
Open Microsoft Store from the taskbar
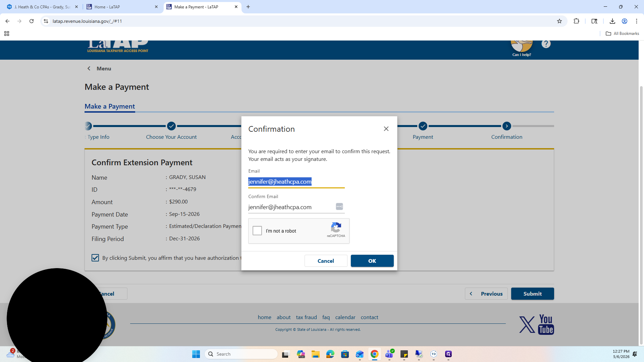[x=345, y=354]
